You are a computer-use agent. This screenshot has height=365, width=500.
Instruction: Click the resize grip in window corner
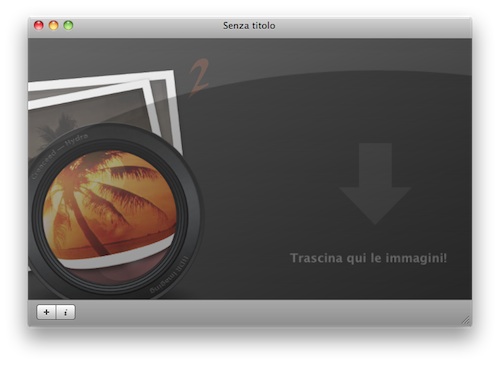point(466,320)
